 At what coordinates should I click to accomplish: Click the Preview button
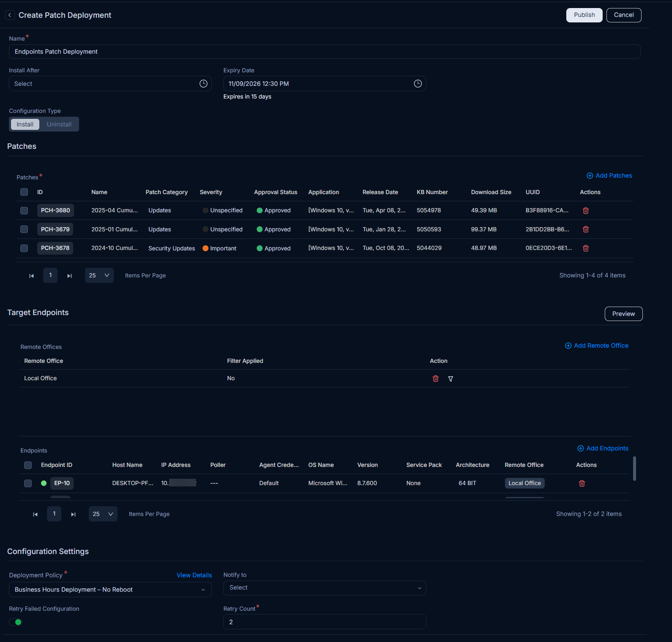(624, 314)
